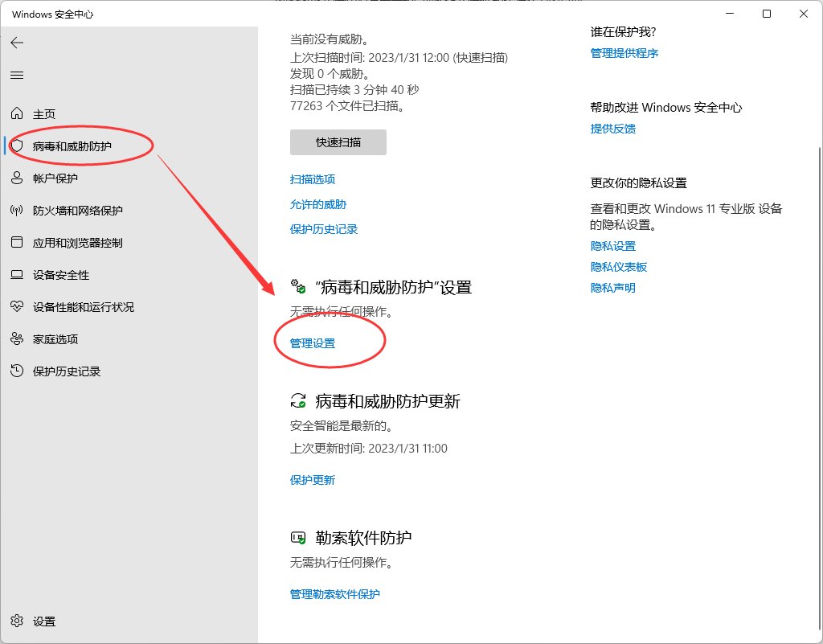Click the 帮助改进 Windows 安全中心 heading
This screenshot has width=823, height=644.
point(666,108)
